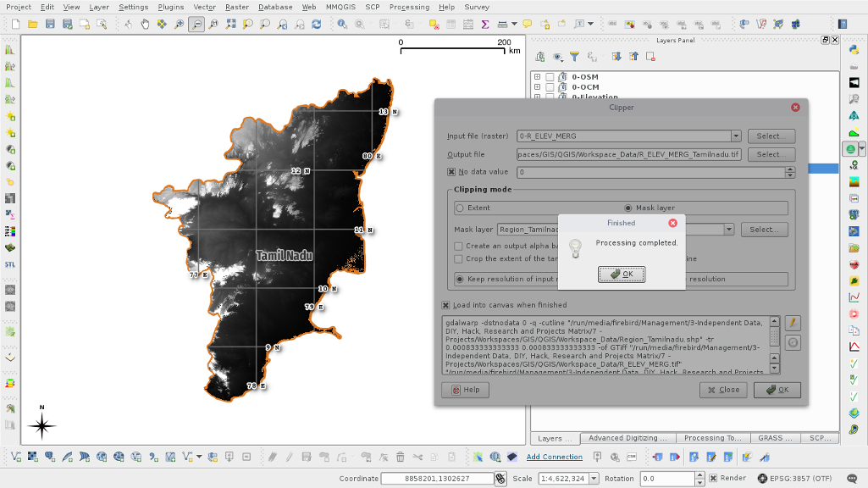Click the Output file path field
This screenshot has height=488, width=868.
point(629,154)
